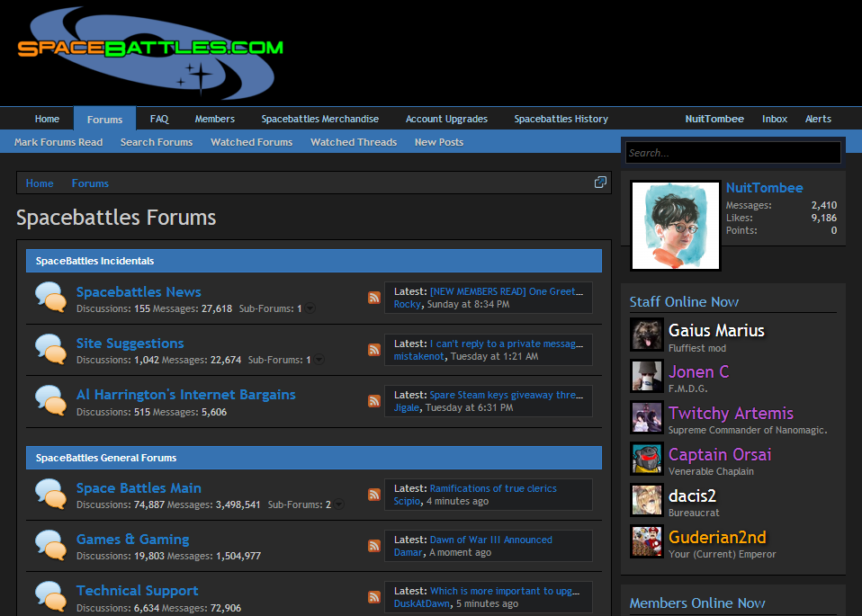Open poster Rocky's profile link
This screenshot has height=616, width=862.
point(408,304)
